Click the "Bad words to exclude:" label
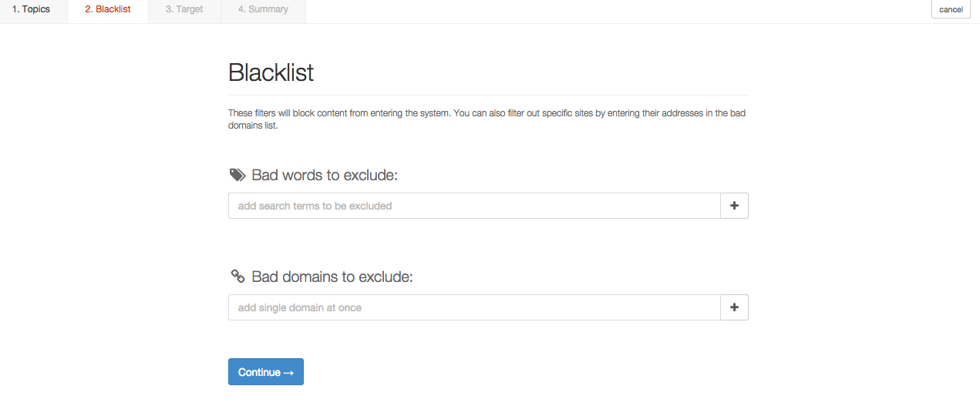 (325, 175)
